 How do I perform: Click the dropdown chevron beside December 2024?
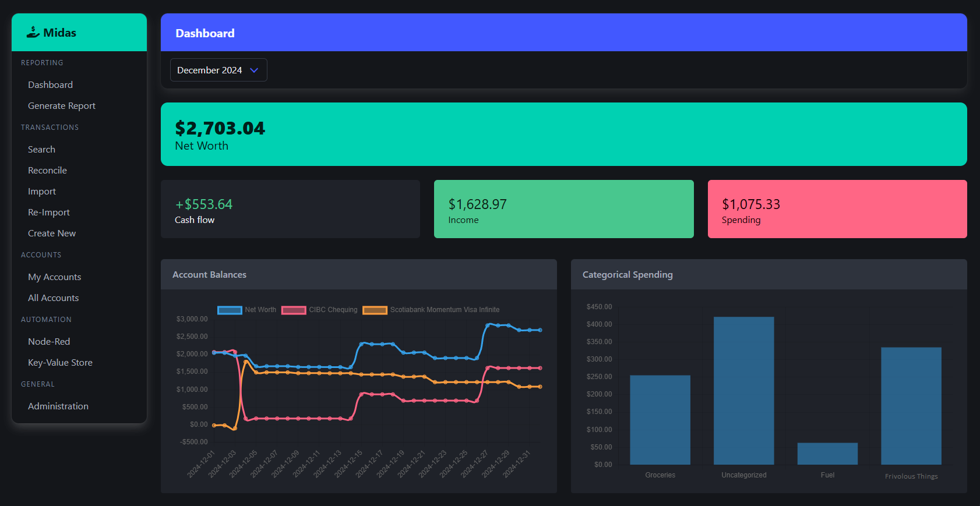tap(254, 70)
